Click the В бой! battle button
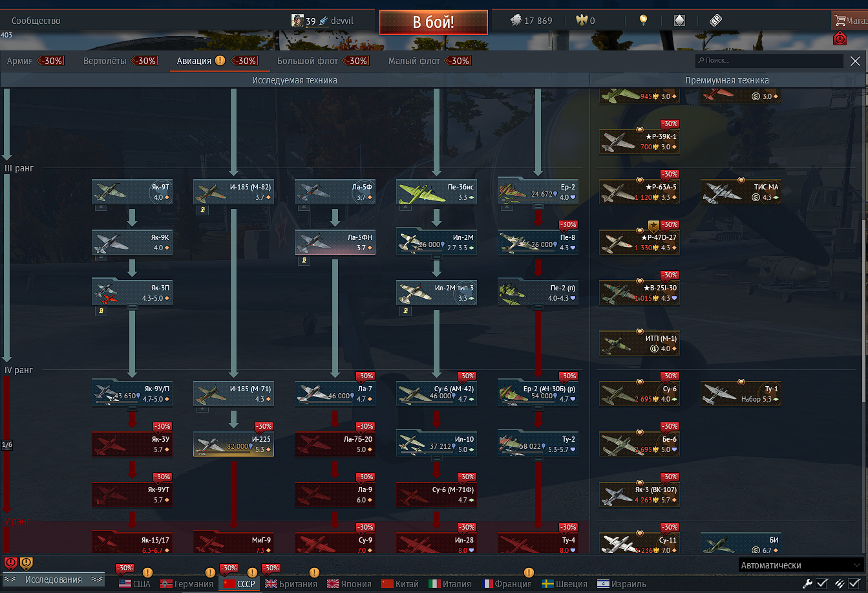Screen dimensions: 868x593 tap(434, 22)
